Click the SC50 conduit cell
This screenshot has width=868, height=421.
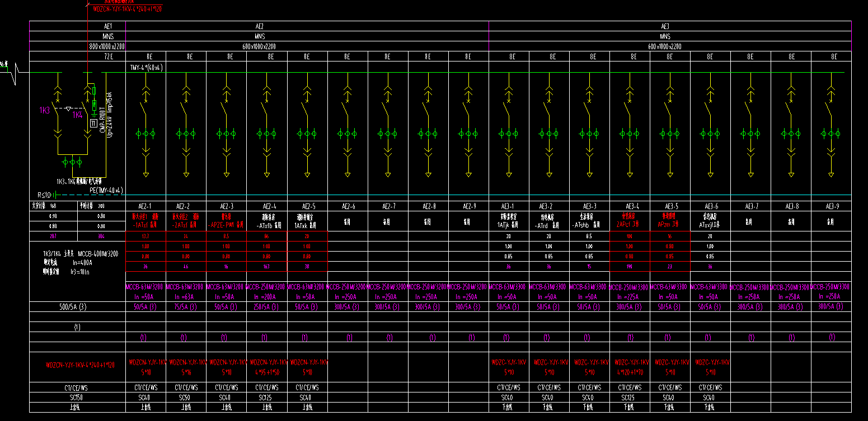pyautogui.click(x=186, y=398)
